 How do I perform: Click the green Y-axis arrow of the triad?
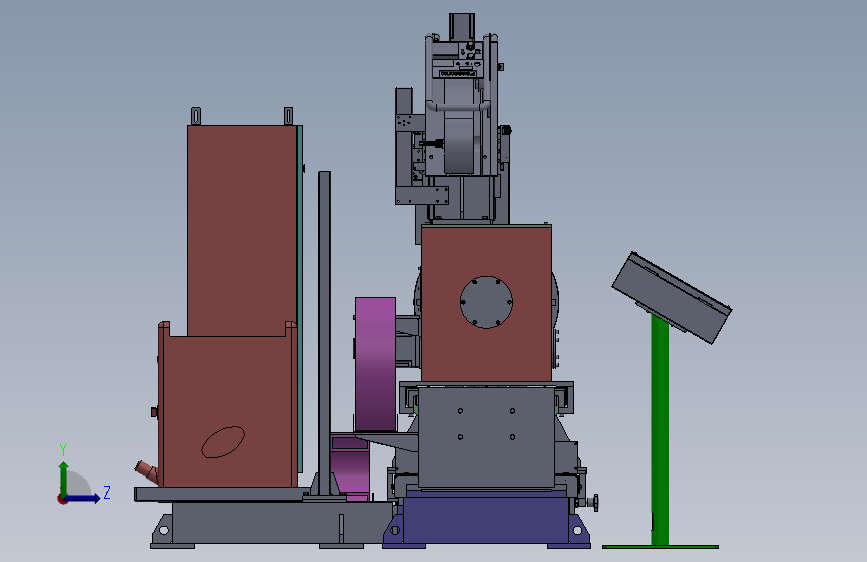(x=64, y=479)
